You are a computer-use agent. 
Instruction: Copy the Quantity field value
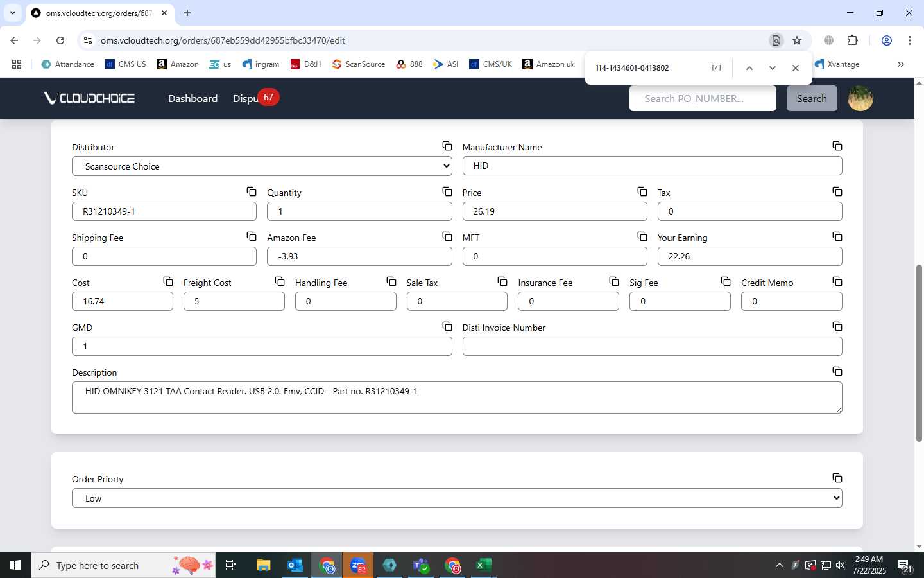point(447,191)
